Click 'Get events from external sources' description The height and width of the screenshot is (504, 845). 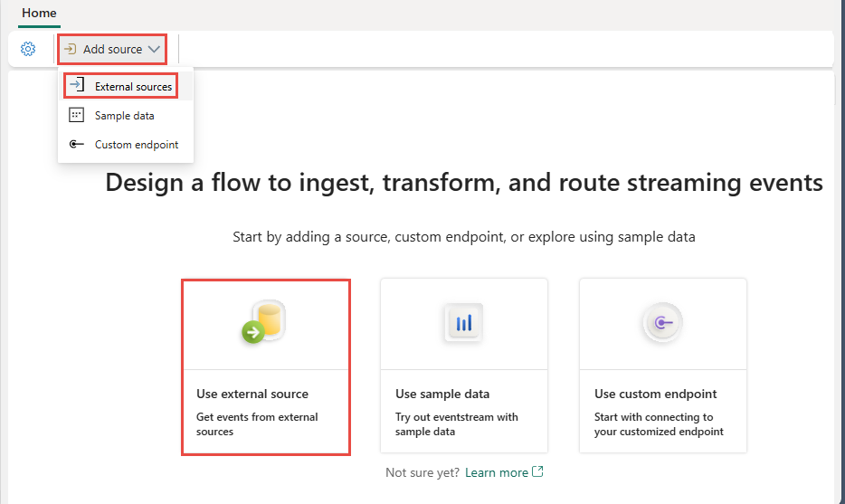coord(257,424)
